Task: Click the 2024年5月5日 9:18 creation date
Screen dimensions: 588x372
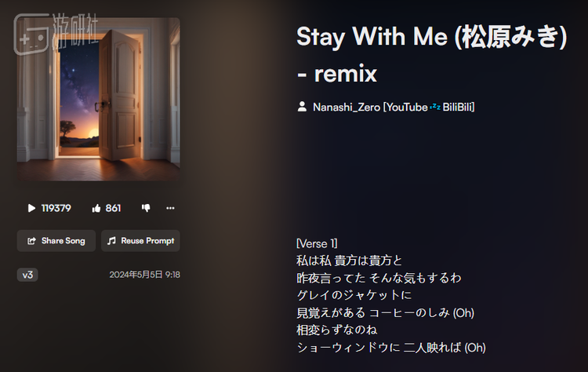Action: 145,275
